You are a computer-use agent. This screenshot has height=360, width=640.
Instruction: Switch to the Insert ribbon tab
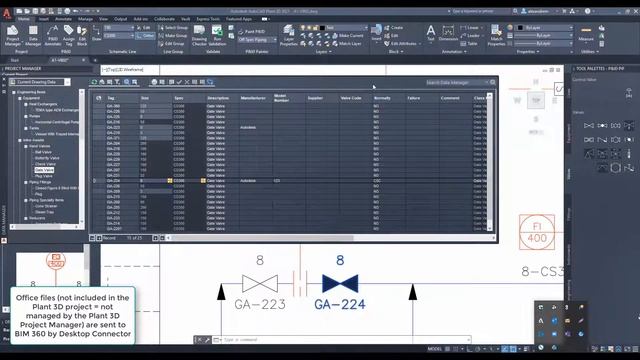pos(44,19)
